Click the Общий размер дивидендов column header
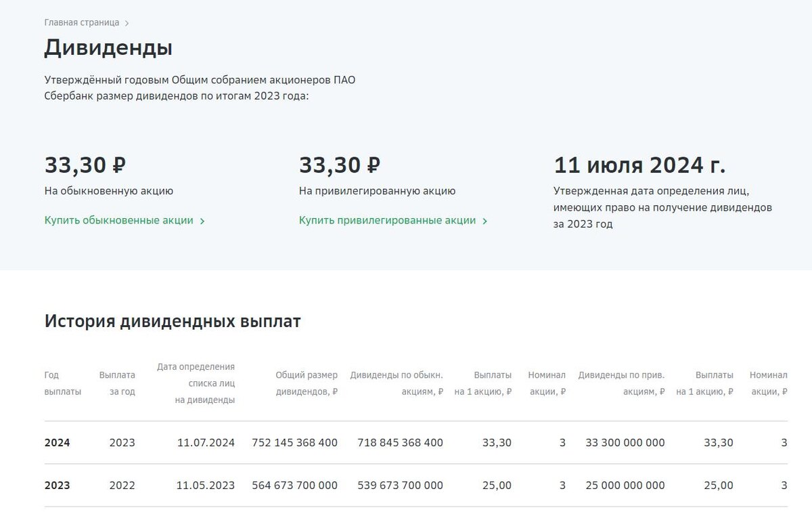 pos(307,383)
